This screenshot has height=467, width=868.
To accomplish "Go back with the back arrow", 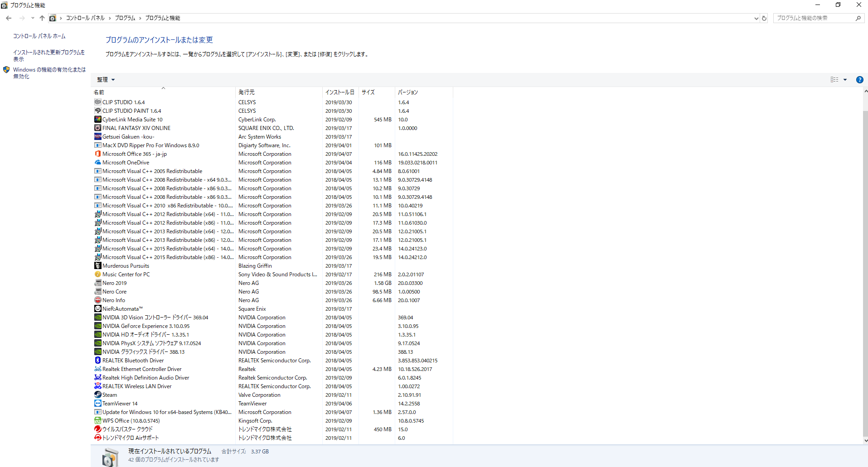I will [9, 18].
